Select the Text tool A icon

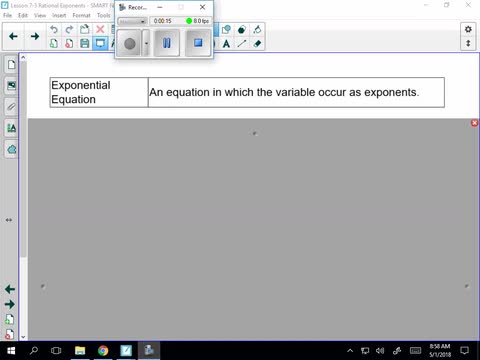[x=226, y=44]
